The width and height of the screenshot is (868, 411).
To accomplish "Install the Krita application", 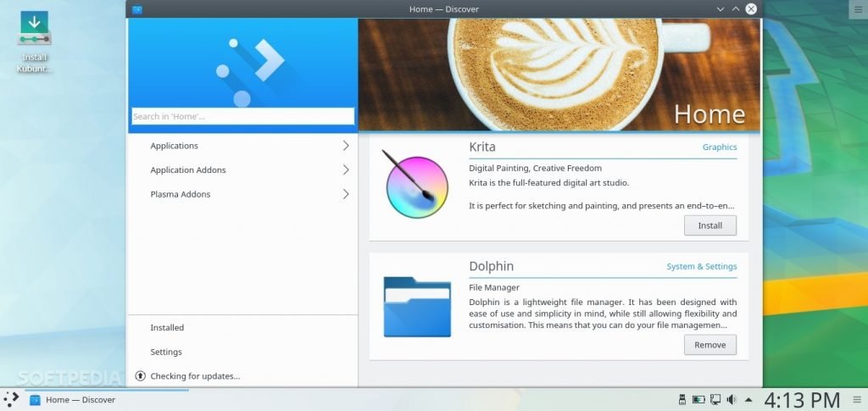I will coord(709,225).
